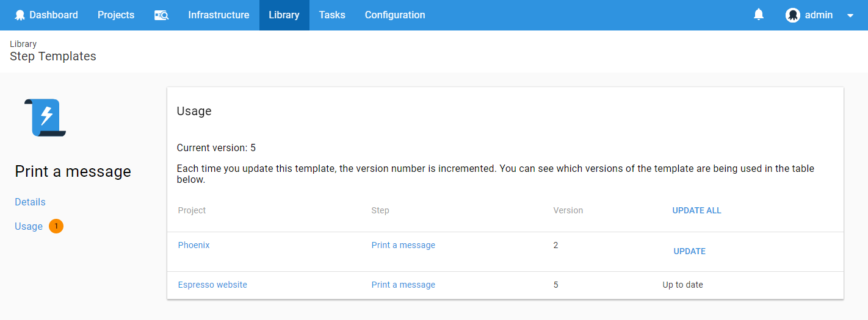Click the UPDATE ALL button

click(x=696, y=210)
